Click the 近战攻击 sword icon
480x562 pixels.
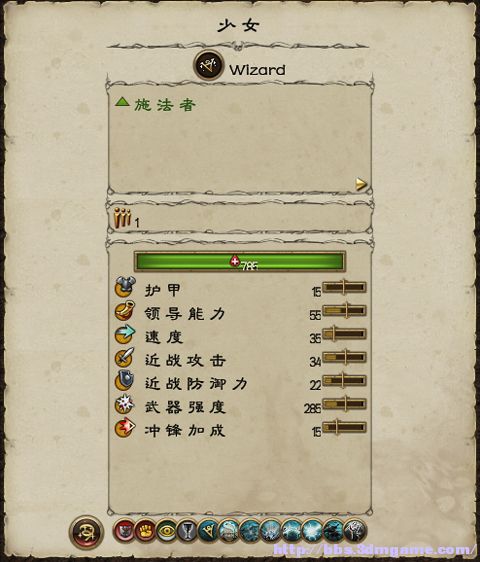pyautogui.click(x=124, y=357)
